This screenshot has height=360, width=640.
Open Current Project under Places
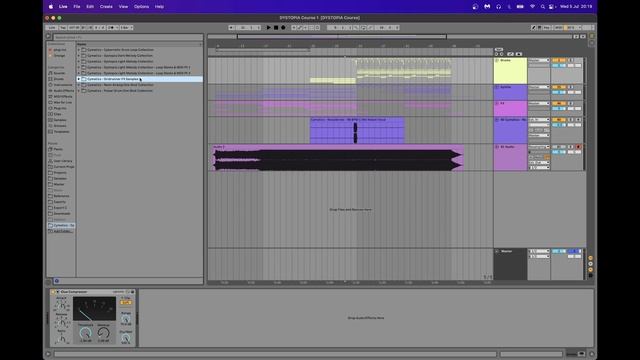click(x=61, y=167)
